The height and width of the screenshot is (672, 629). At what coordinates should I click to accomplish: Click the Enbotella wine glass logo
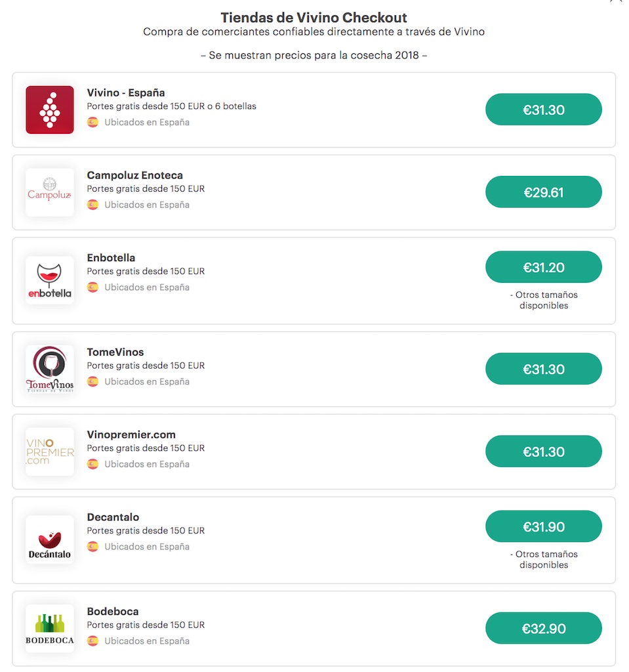pyautogui.click(x=50, y=280)
